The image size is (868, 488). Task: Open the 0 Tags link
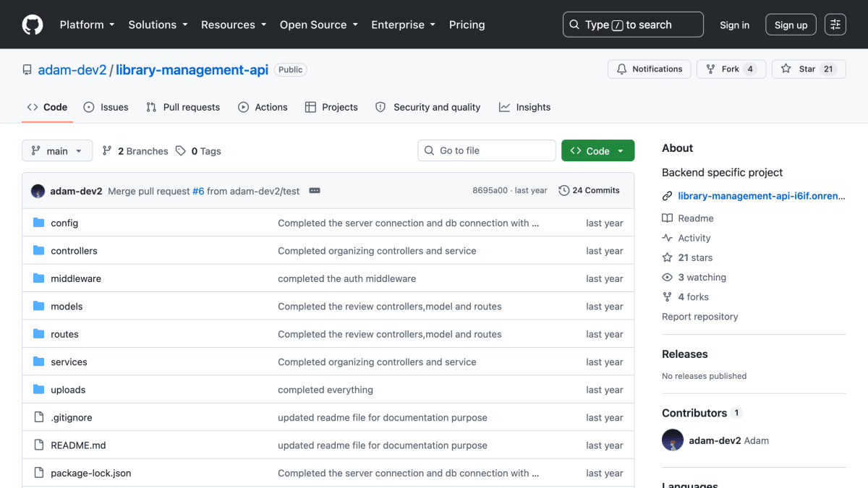(198, 151)
